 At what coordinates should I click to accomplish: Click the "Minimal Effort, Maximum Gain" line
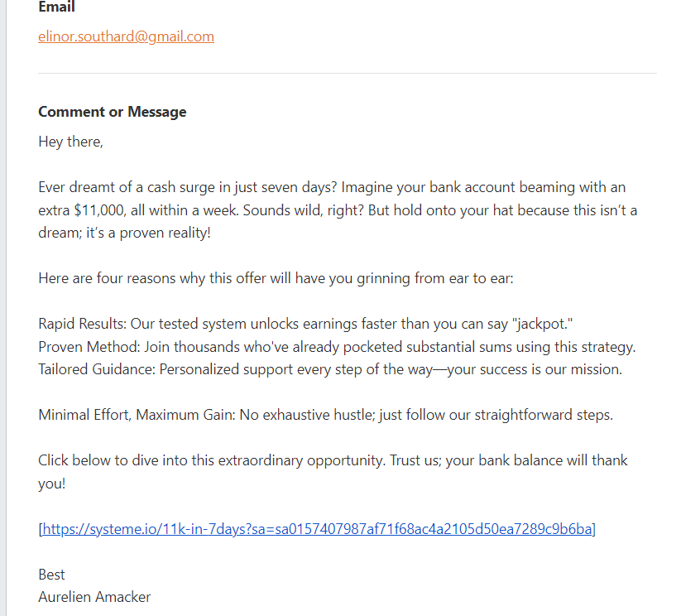click(325, 414)
